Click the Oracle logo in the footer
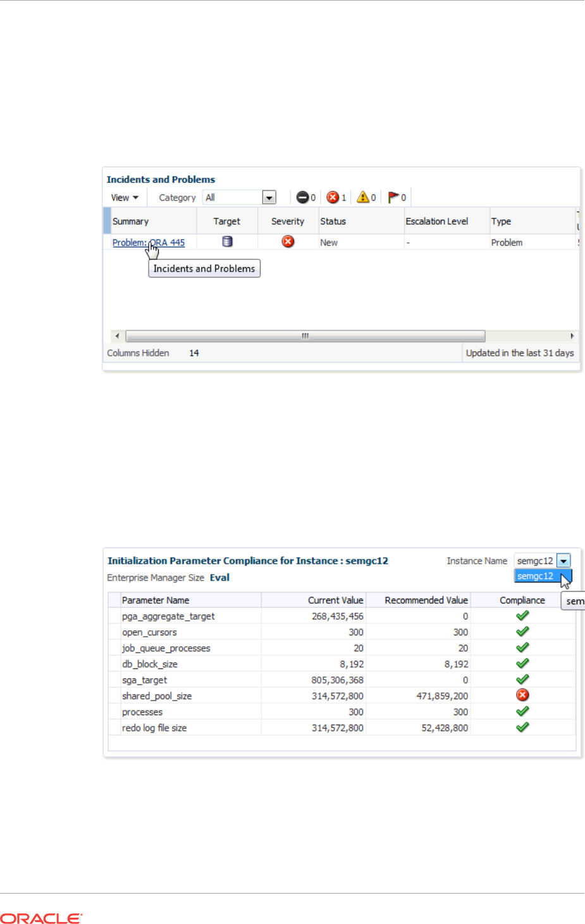 coord(41,918)
